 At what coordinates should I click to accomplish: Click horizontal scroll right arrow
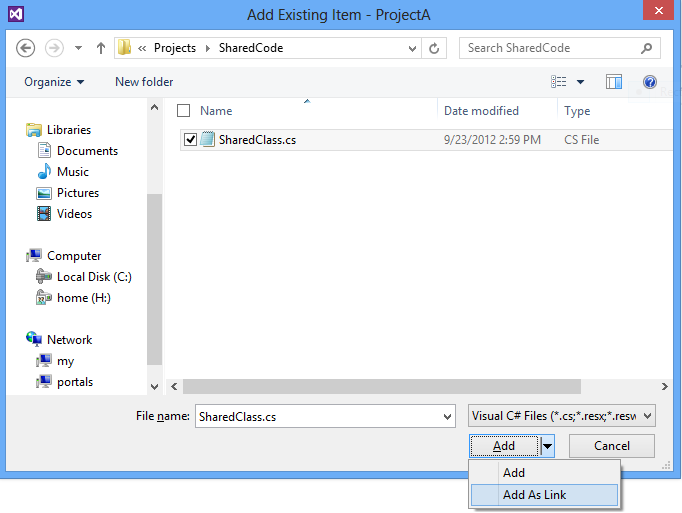point(664,386)
